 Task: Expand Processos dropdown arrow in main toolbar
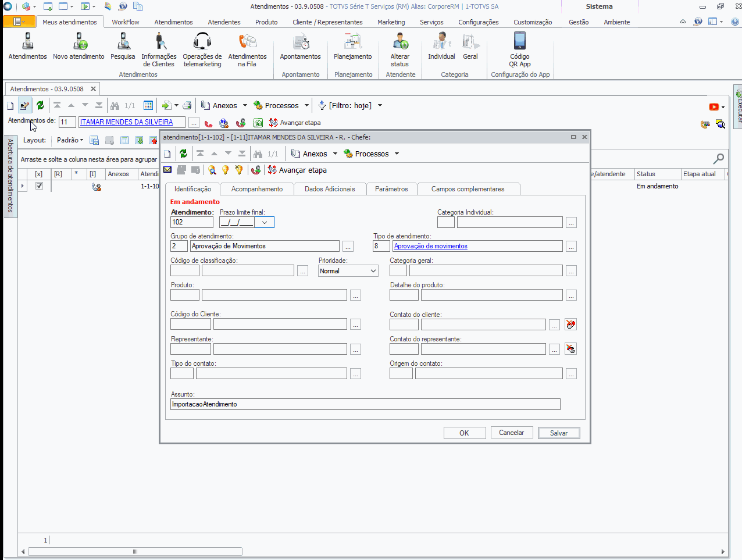click(306, 105)
